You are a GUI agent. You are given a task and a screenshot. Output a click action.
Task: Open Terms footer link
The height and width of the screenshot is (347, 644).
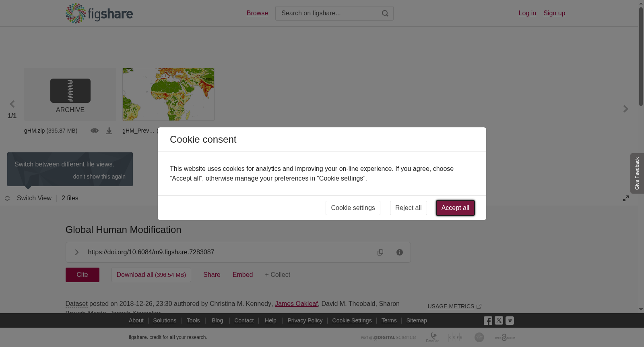[x=389, y=320]
